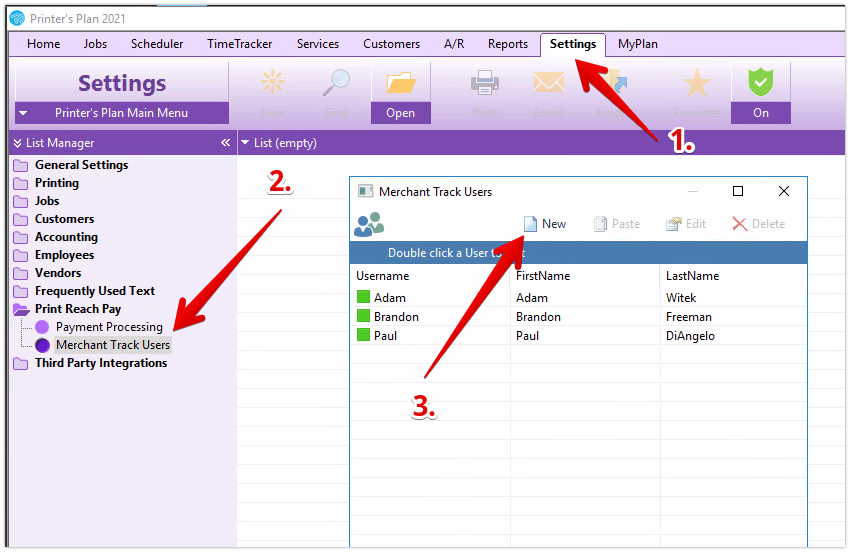
Task: Open the Frequently Used Text folder
Action: (95, 291)
